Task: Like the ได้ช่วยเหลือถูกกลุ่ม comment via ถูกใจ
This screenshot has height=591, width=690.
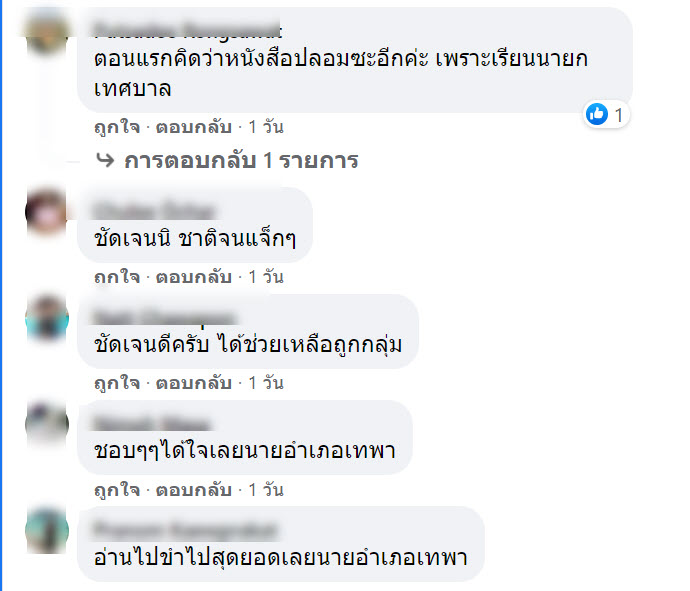Action: 117,383
